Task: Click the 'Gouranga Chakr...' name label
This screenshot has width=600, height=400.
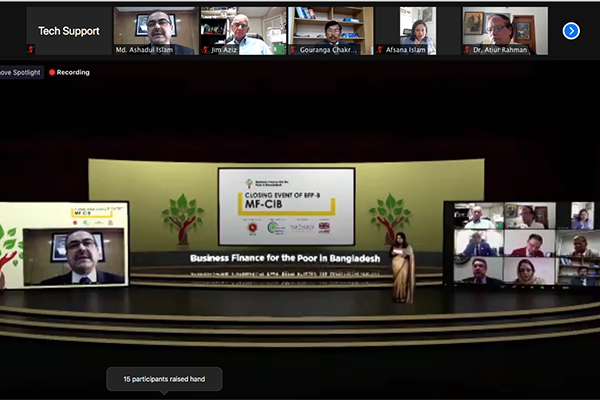Action: click(x=328, y=50)
